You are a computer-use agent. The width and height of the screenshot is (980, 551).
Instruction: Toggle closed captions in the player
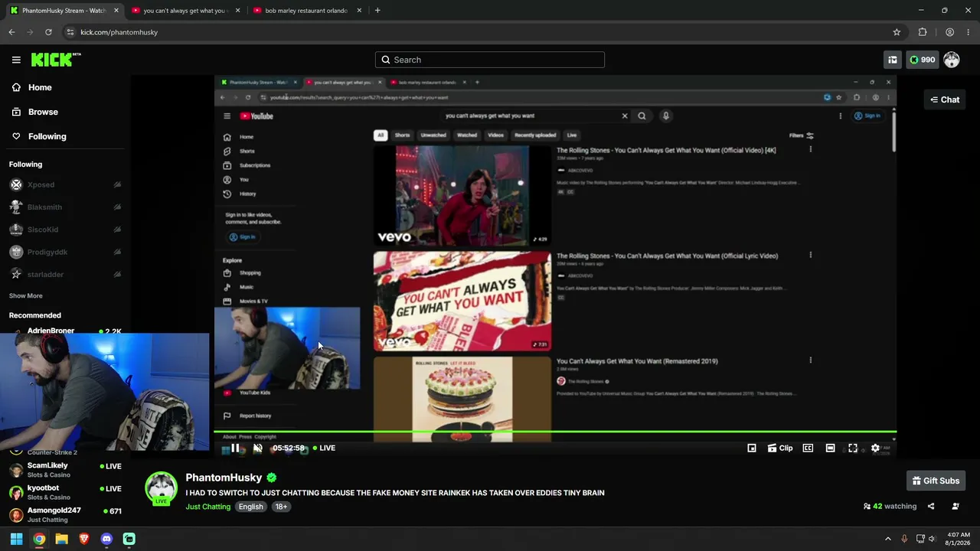(808, 448)
